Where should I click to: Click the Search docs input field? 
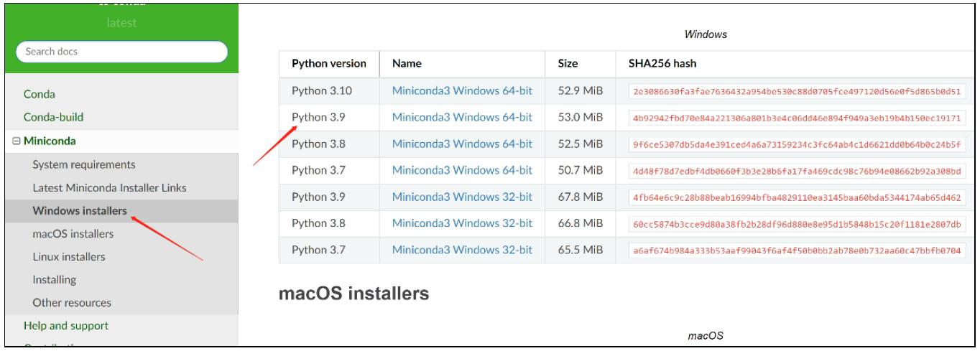[x=121, y=52]
